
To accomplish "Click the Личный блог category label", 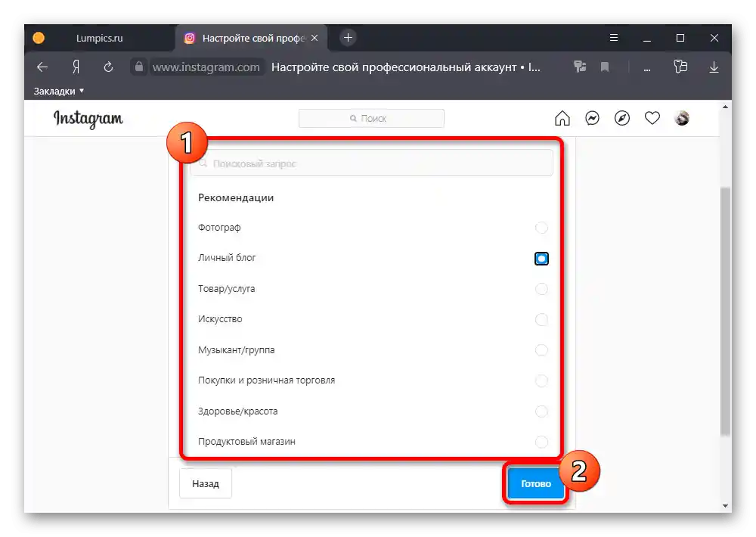I will click(227, 258).
